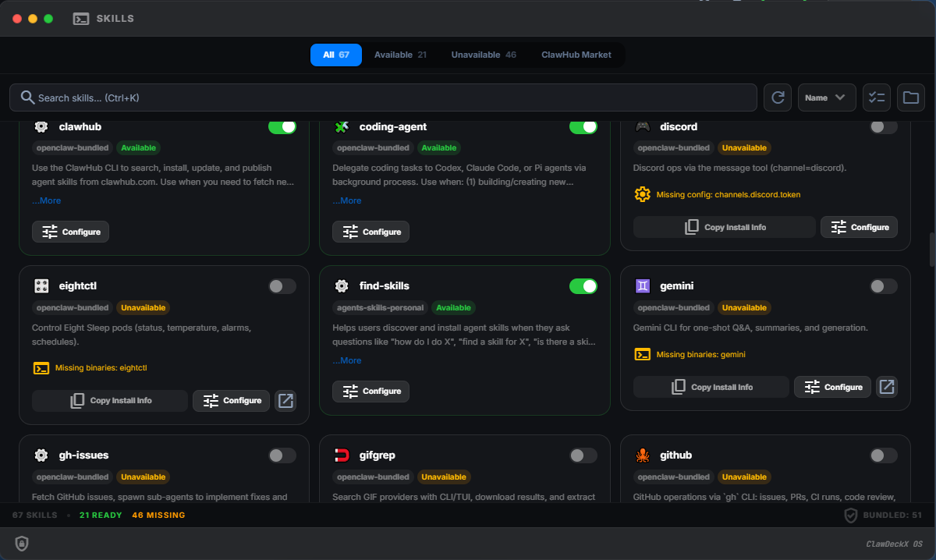936x560 pixels.
Task: Open external link icon on eightctl card
Action: click(285, 401)
